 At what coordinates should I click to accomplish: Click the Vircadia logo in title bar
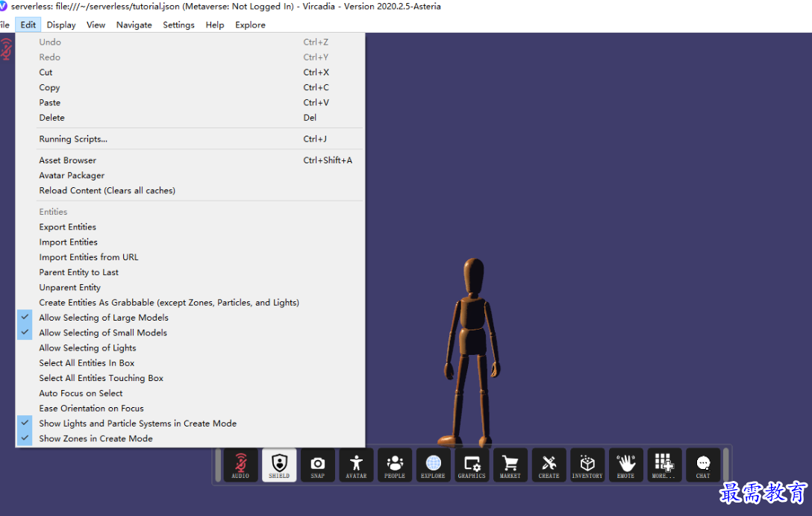coord(3,6)
